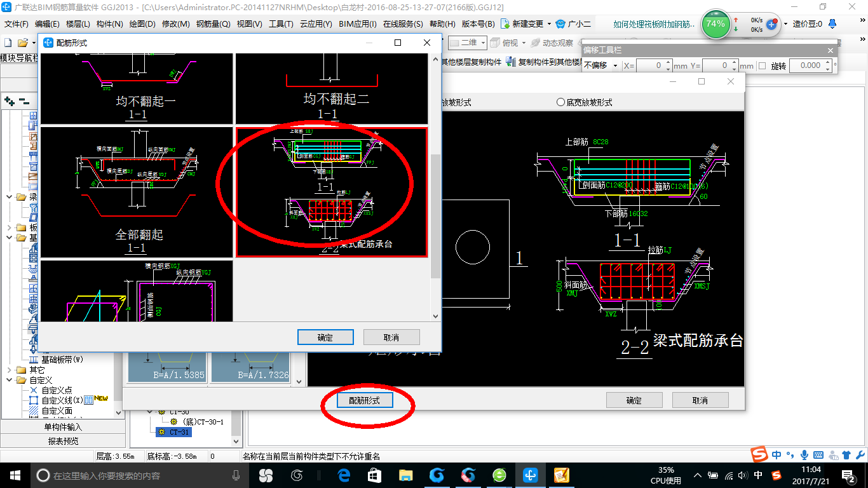Click 取消 in parameter diagram dialog

click(x=700, y=400)
